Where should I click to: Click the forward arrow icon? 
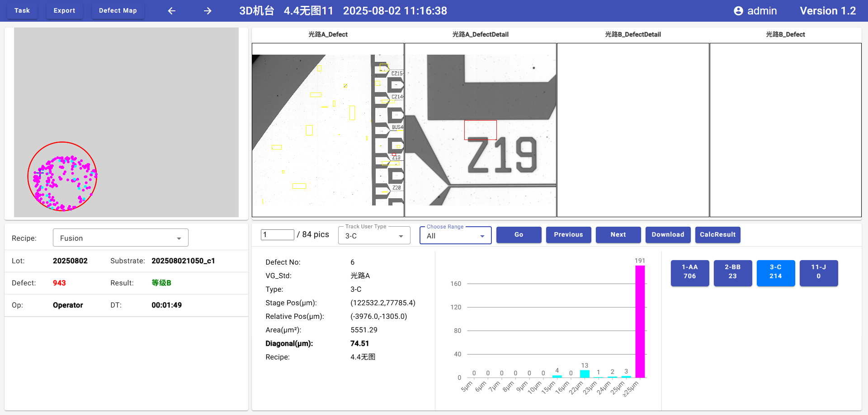coord(208,11)
